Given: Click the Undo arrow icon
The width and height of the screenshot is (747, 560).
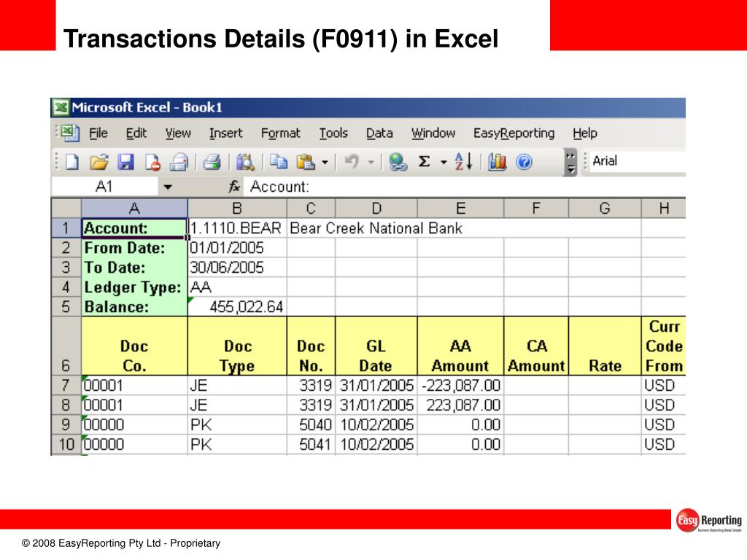Looking at the screenshot, I should click(352, 162).
